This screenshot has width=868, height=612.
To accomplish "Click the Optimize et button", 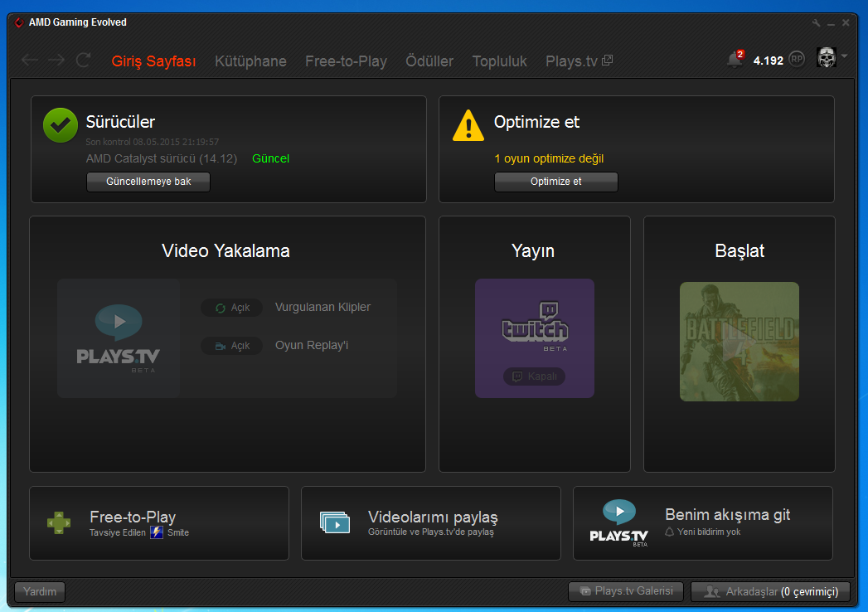I will pos(555,182).
